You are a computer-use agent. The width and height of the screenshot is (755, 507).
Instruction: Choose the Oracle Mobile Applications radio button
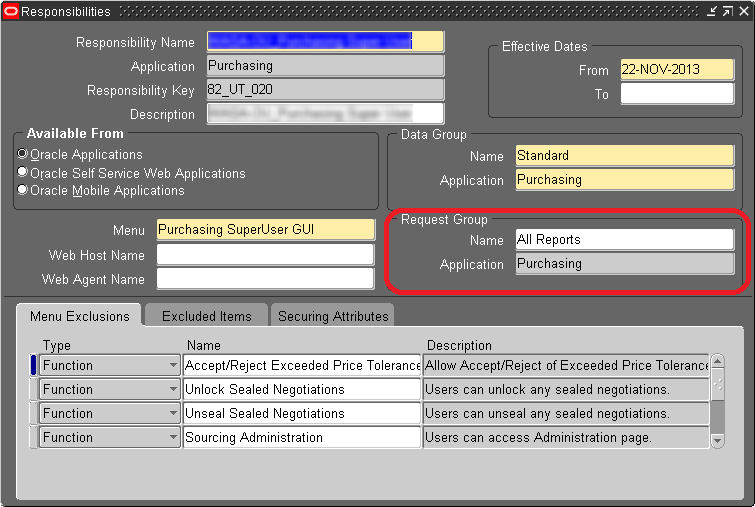pyautogui.click(x=22, y=189)
